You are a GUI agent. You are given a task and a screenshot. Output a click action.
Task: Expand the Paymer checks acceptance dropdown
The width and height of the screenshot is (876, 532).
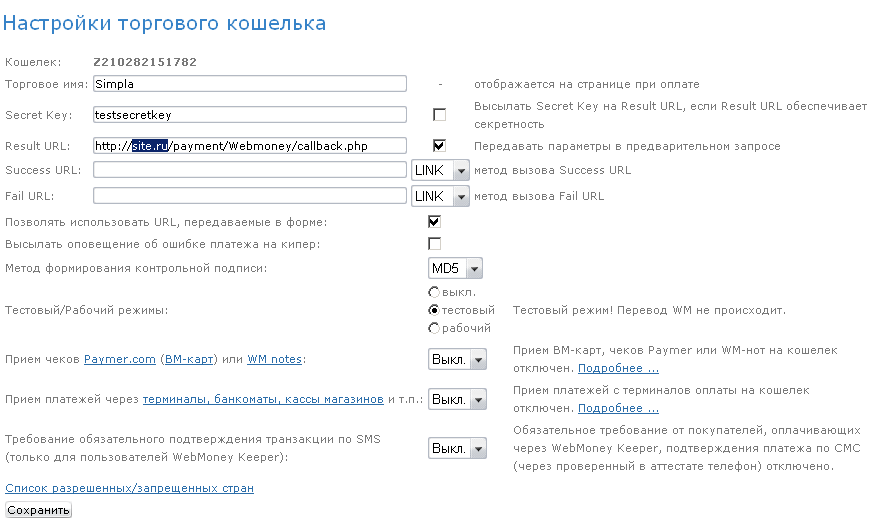[x=457, y=360]
